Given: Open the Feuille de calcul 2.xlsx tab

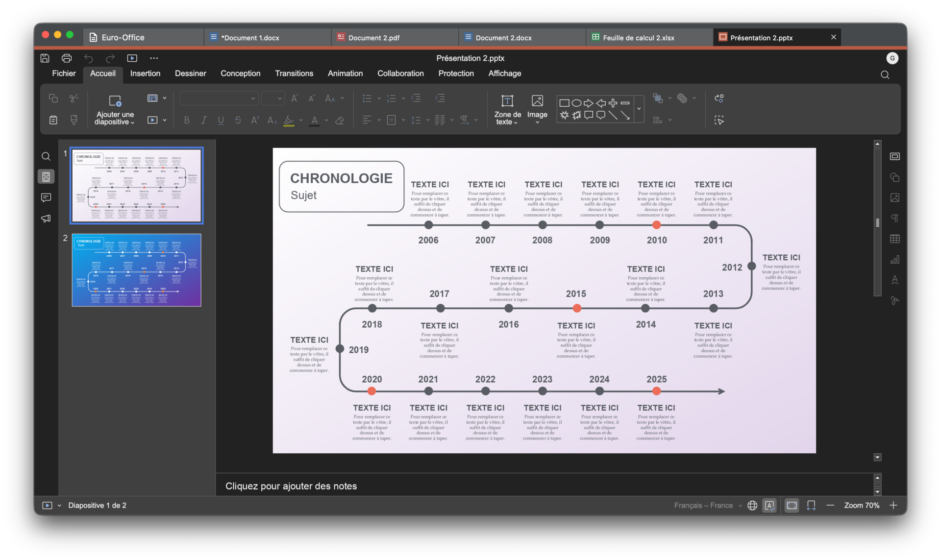Looking at the screenshot, I should coord(639,38).
